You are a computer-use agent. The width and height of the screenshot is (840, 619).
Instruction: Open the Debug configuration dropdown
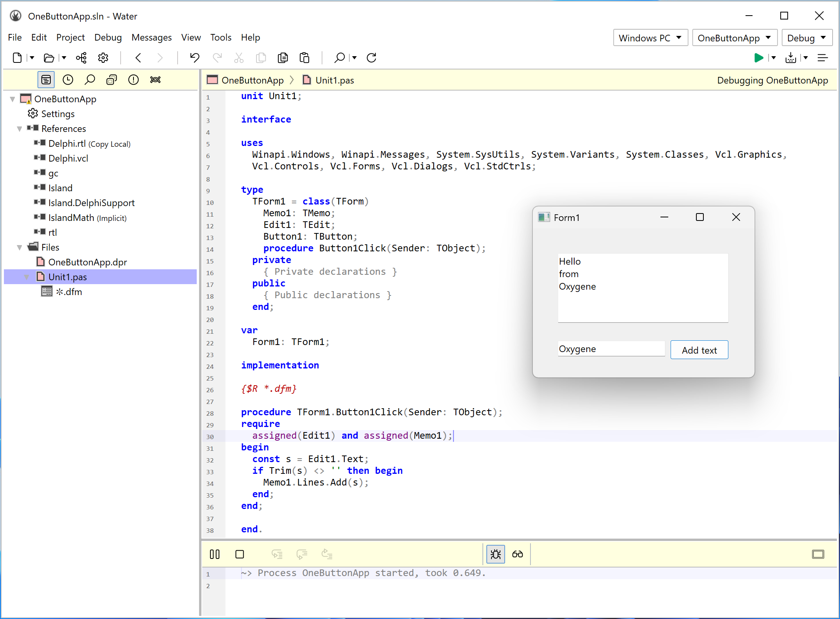[807, 38]
